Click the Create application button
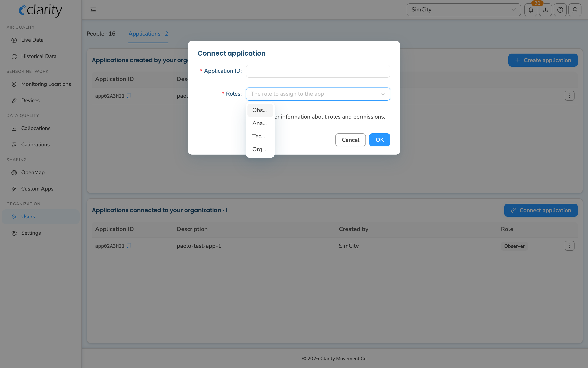Image resolution: width=588 pixels, height=368 pixels. coord(543,60)
